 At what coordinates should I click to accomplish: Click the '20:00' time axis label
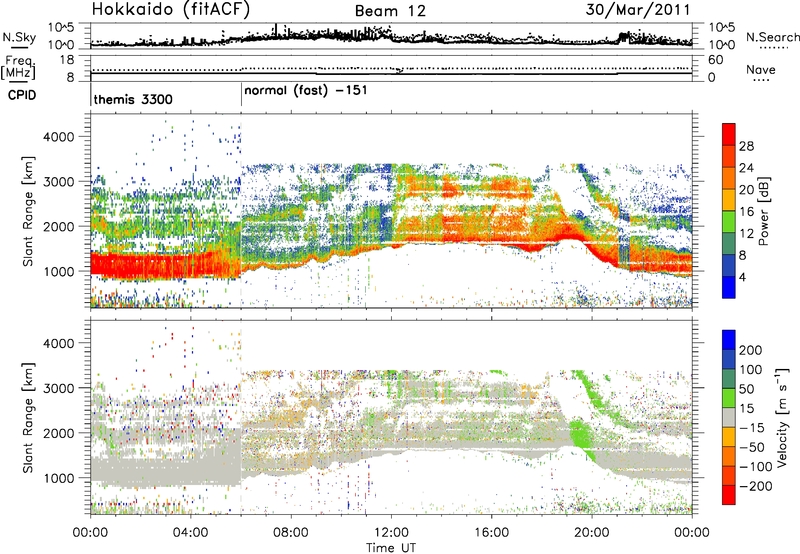[x=592, y=533]
